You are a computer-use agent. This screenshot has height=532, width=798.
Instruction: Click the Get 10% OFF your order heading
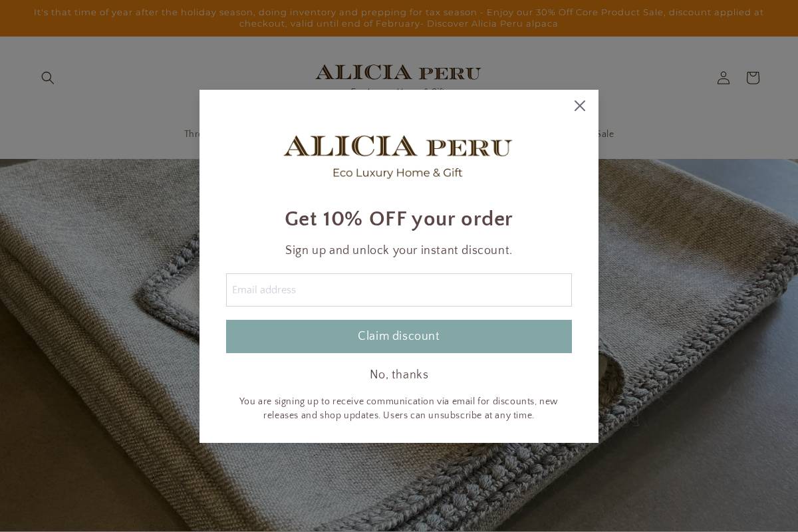[x=399, y=219]
